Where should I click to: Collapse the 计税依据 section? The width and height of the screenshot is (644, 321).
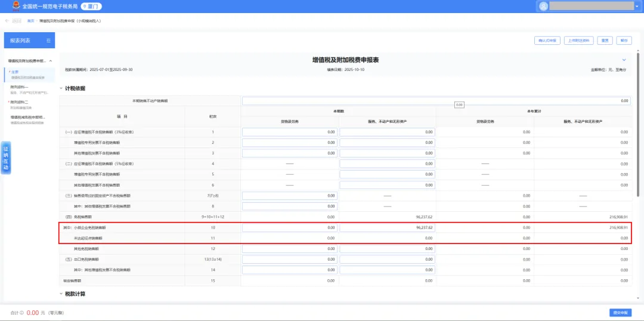click(x=61, y=89)
